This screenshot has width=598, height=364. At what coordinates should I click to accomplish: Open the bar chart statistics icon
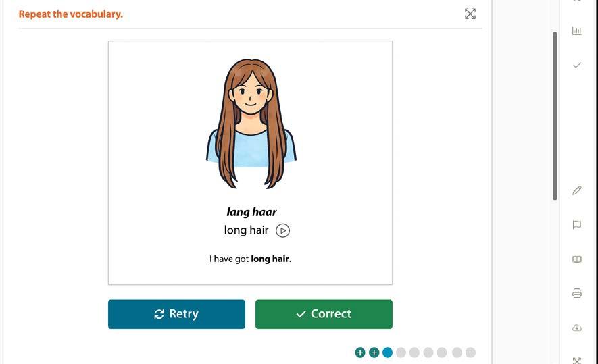pyautogui.click(x=576, y=31)
